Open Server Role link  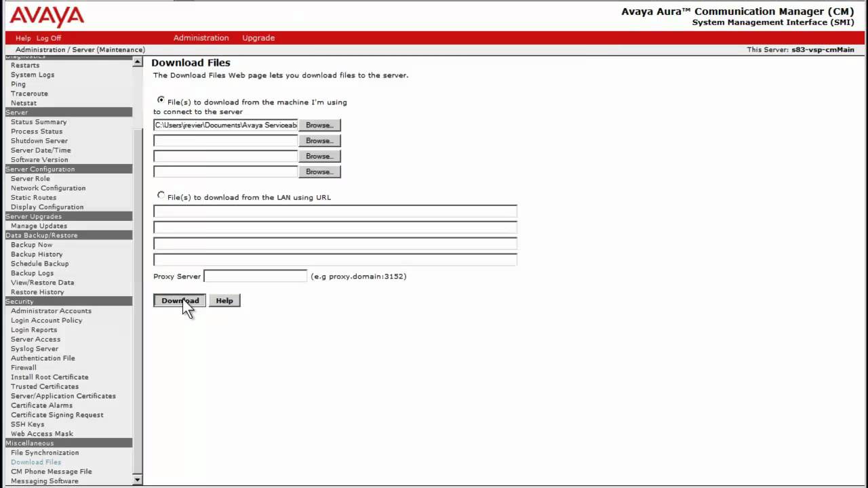tap(31, 179)
